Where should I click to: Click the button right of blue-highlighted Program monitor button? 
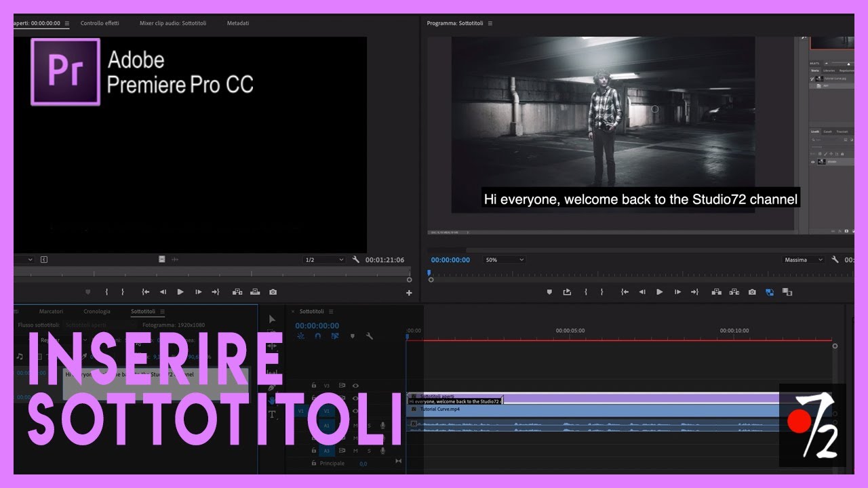tap(787, 292)
